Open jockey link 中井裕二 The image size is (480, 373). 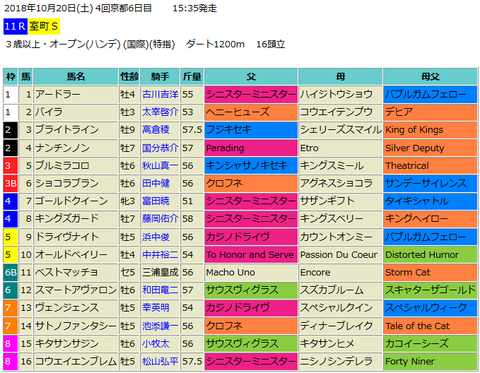[x=160, y=255]
